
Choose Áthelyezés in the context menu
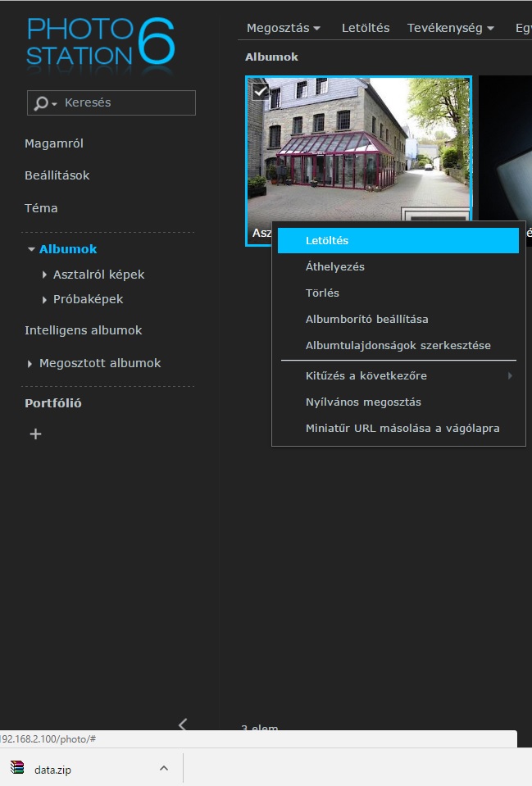pyautogui.click(x=398, y=266)
